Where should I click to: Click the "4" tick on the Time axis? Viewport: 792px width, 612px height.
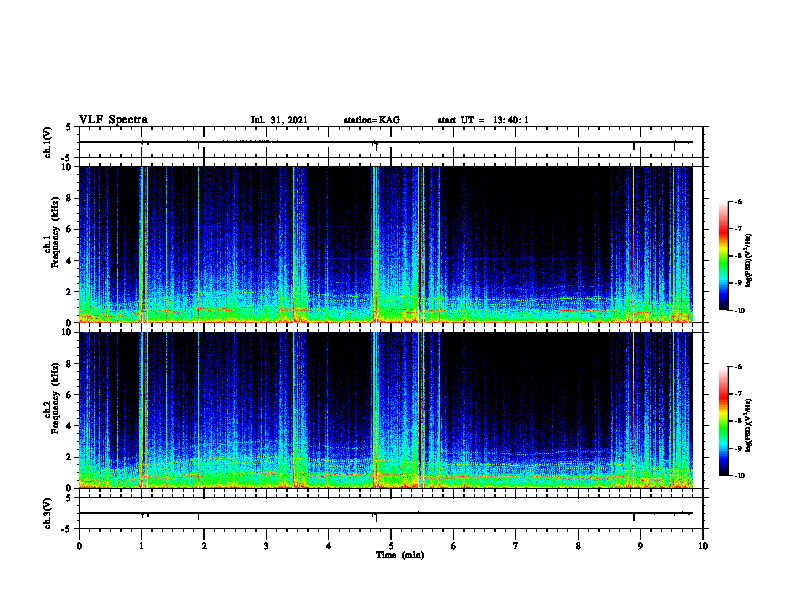pos(328,546)
